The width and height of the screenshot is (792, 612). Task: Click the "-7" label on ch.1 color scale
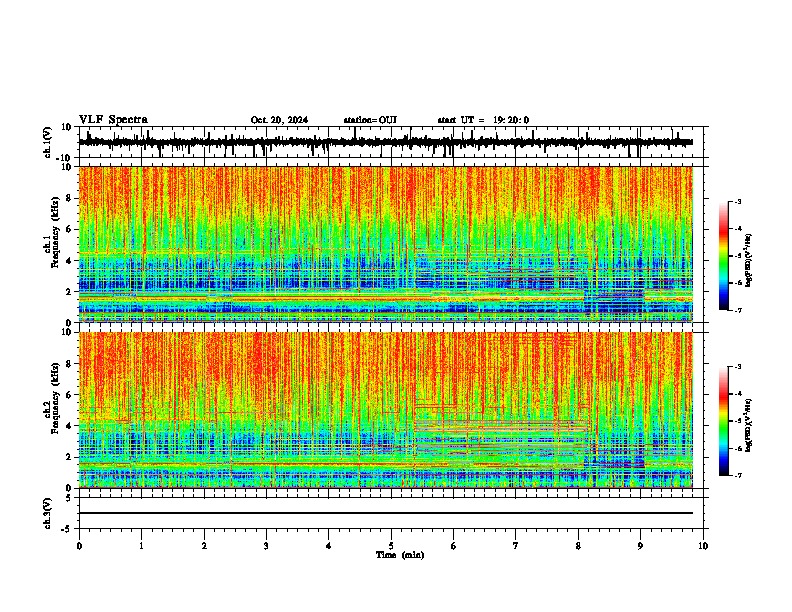pyautogui.click(x=738, y=310)
